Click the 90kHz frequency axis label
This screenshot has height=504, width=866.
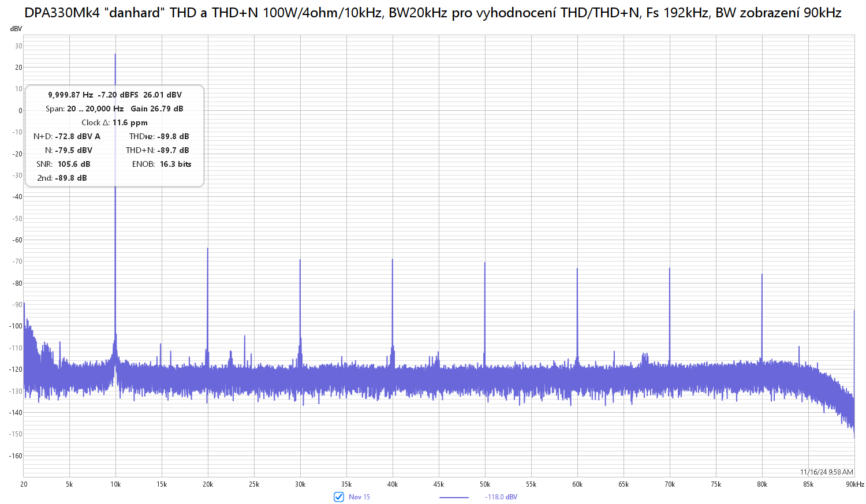tap(855, 484)
